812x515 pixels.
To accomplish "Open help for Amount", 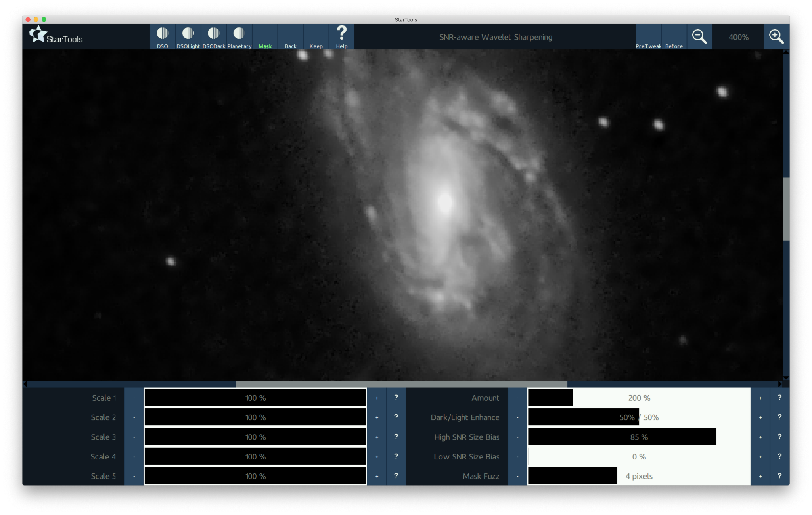I will point(779,398).
